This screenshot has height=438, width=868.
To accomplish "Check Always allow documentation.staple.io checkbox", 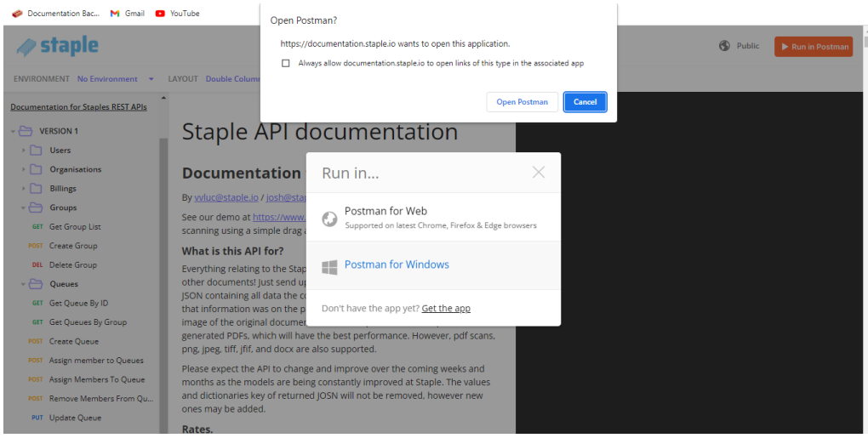I will (286, 63).
